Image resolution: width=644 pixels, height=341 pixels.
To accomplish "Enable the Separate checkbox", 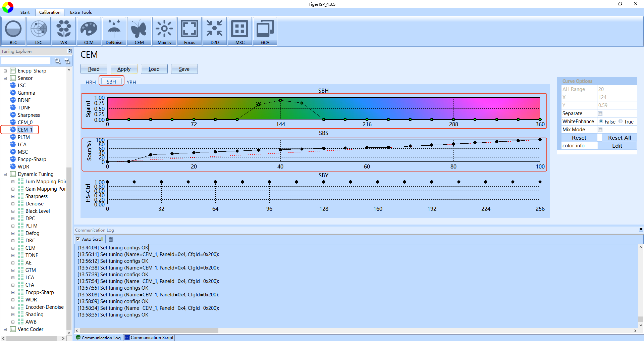I will (600, 113).
